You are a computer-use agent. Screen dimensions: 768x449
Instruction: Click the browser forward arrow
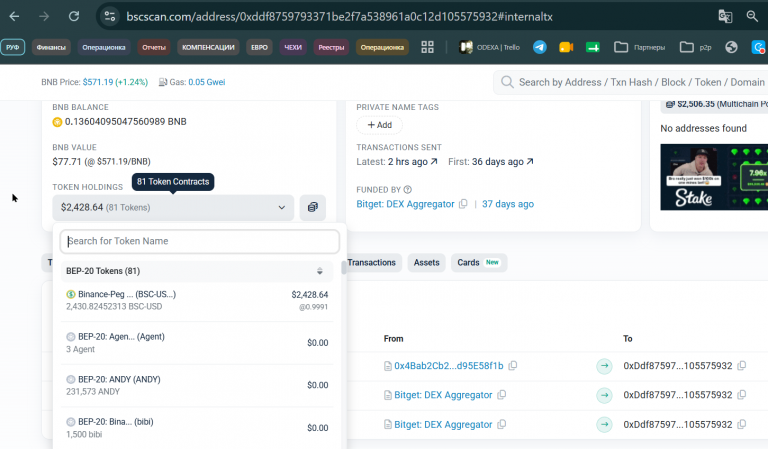[x=44, y=17]
